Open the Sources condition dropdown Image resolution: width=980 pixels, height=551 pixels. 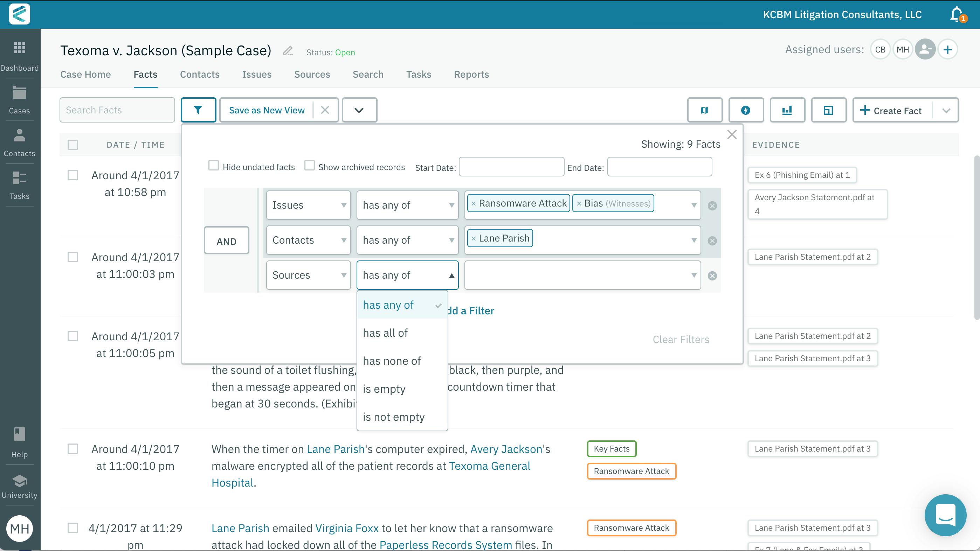click(x=407, y=275)
